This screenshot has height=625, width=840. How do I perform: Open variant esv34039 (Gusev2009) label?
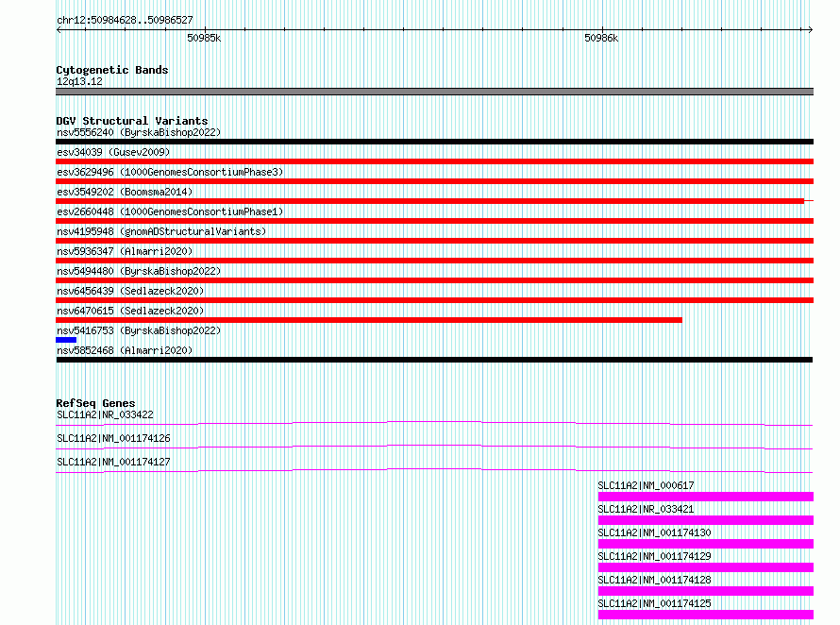pyautogui.click(x=113, y=152)
